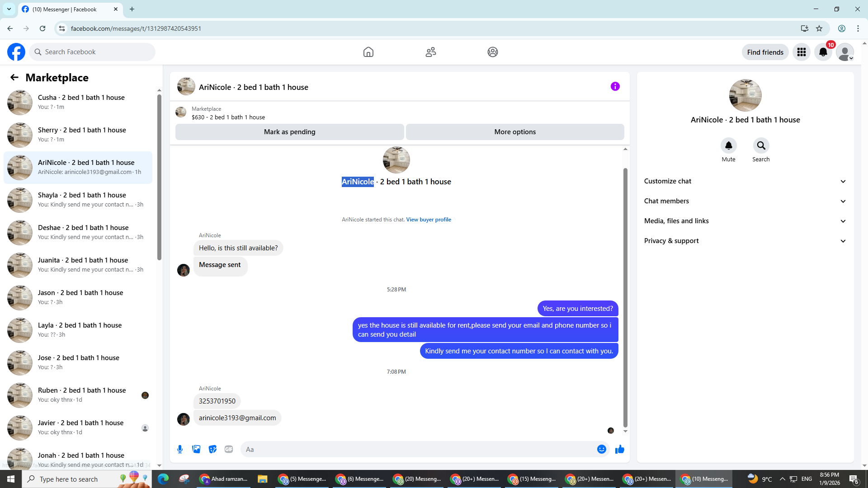
Task: Open the GIF picker icon
Action: click(x=229, y=449)
